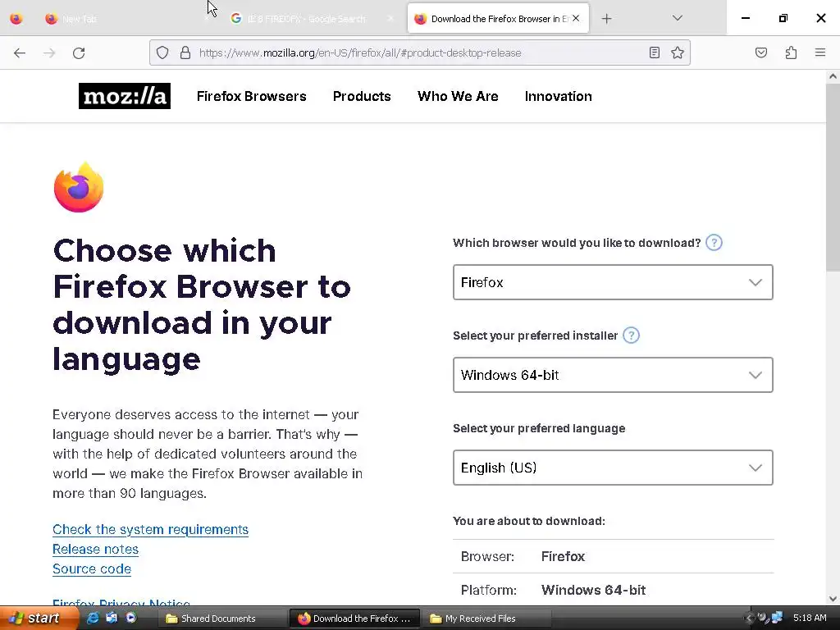Switch to the Google Search tab
The image size is (840, 630).
(312, 19)
